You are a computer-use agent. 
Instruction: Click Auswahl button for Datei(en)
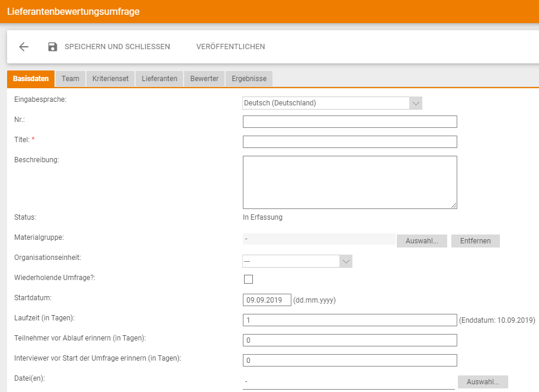[x=482, y=382]
